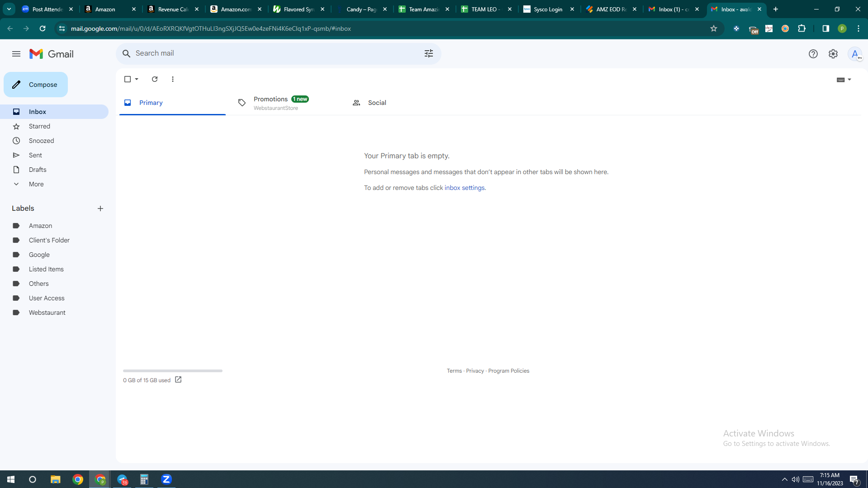
Task: Create a new label with plus icon
Action: point(100,208)
